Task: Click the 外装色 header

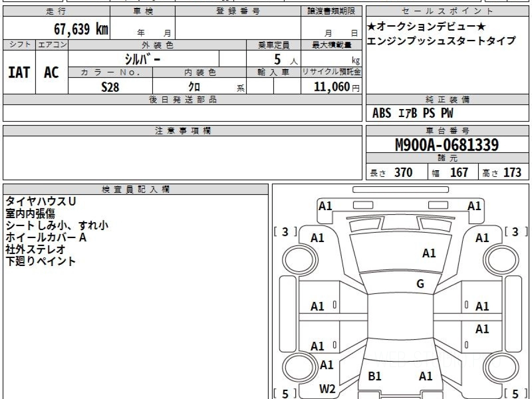Action: (157, 45)
